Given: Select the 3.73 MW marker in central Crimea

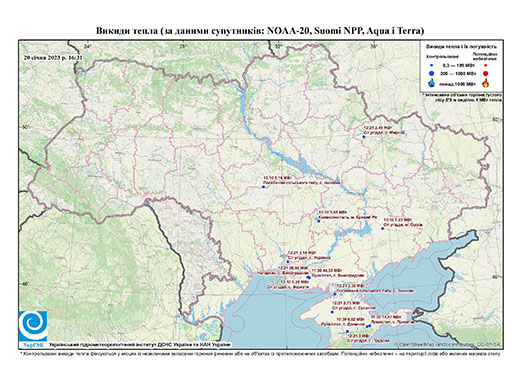Looking at the screenshot, I should click(x=332, y=312).
